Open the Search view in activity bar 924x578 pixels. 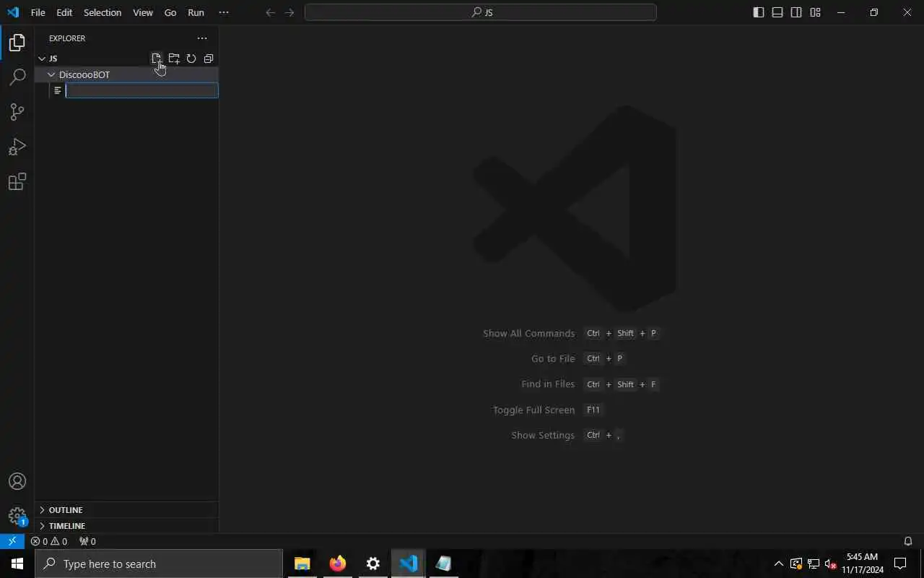tap(17, 77)
